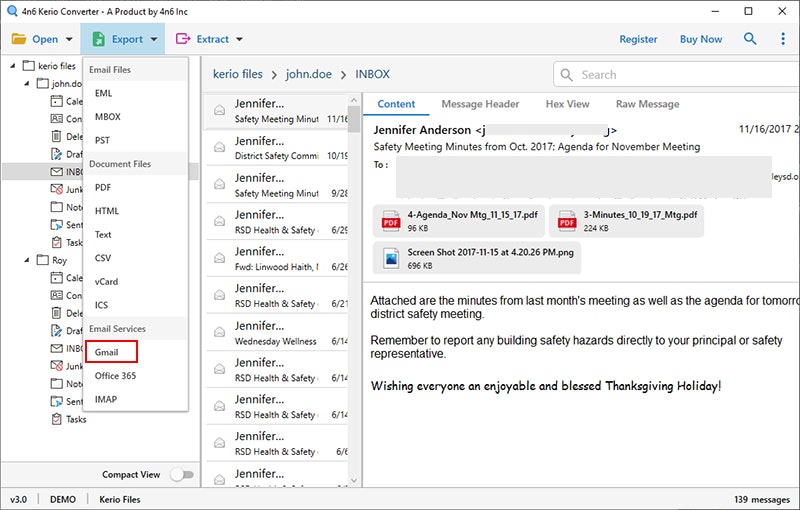Click the Junk icon under Roy

point(56,366)
